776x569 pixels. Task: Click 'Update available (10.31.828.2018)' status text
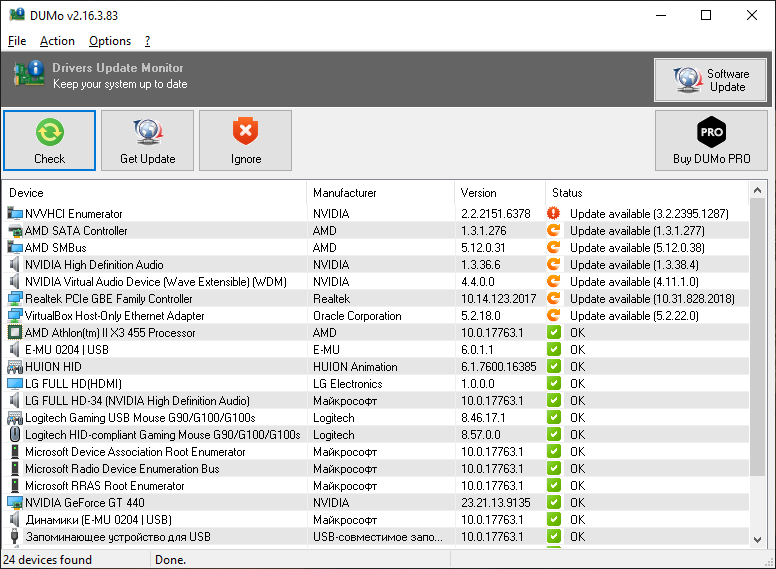tap(652, 299)
